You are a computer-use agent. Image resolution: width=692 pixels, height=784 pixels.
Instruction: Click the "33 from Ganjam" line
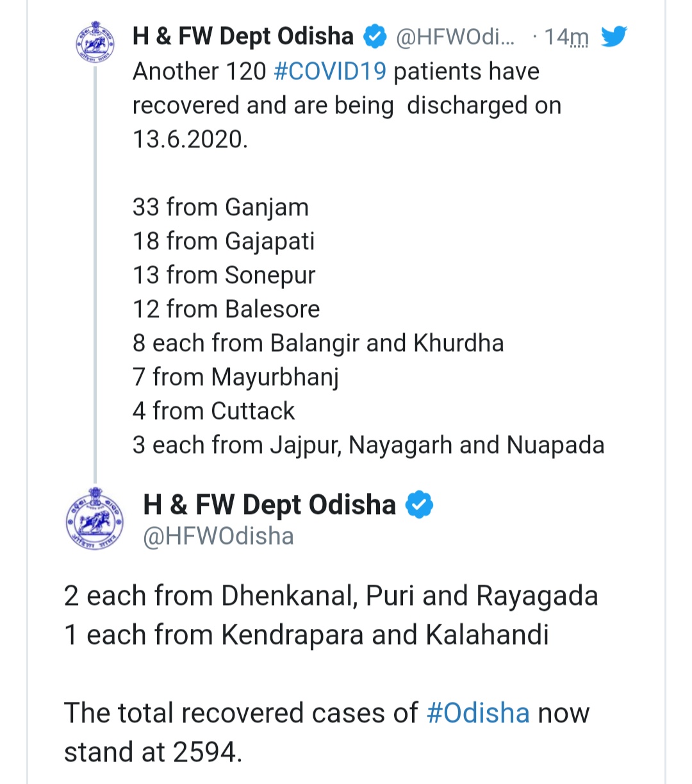click(220, 207)
